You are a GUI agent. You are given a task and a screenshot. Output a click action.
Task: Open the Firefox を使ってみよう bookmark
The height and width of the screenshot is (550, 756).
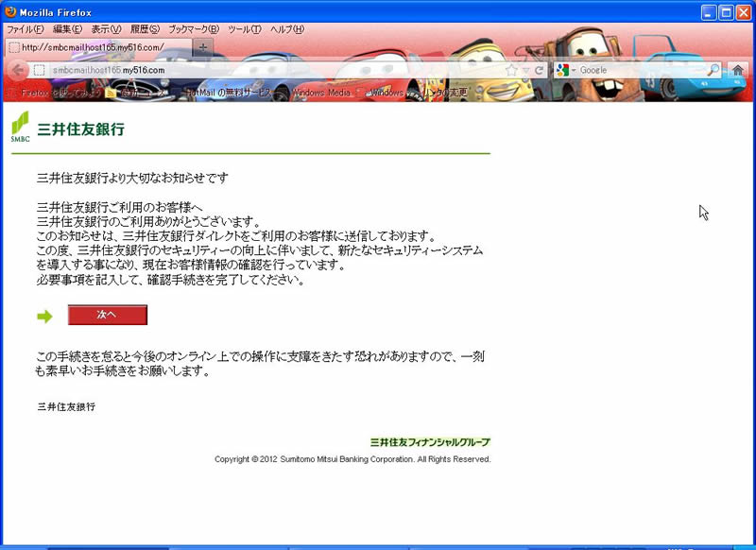tap(56, 93)
